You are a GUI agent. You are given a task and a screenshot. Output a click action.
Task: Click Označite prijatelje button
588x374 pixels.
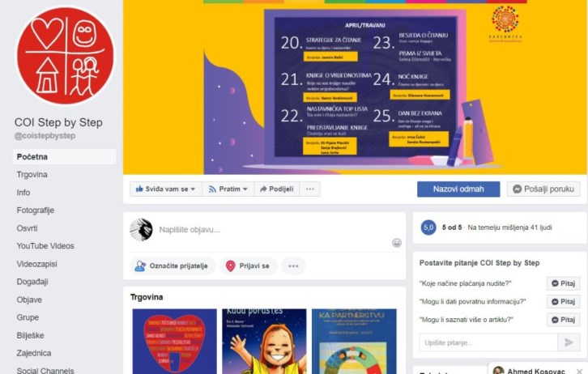(x=173, y=266)
